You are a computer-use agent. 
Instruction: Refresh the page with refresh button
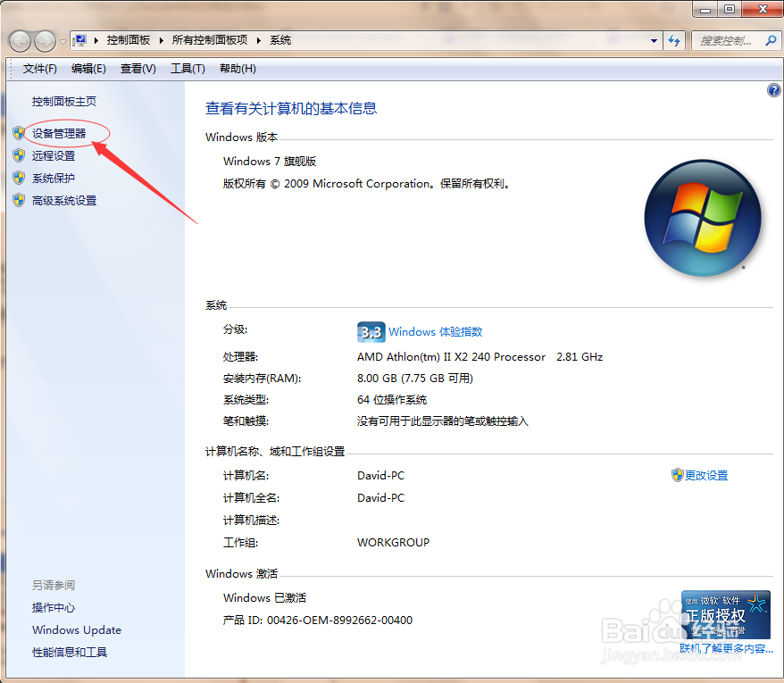(x=674, y=40)
